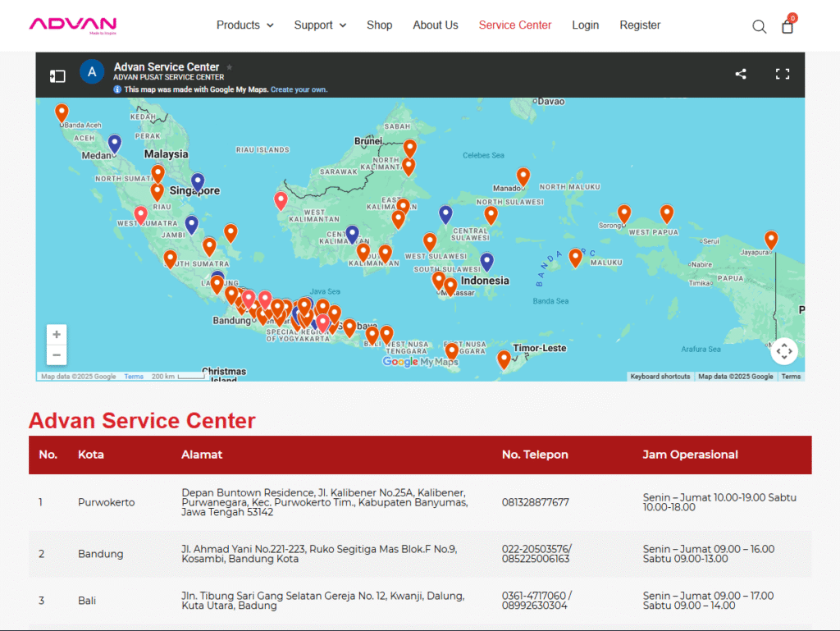Click the map camera pan control
Screen dimensions: 840x631
point(784,351)
